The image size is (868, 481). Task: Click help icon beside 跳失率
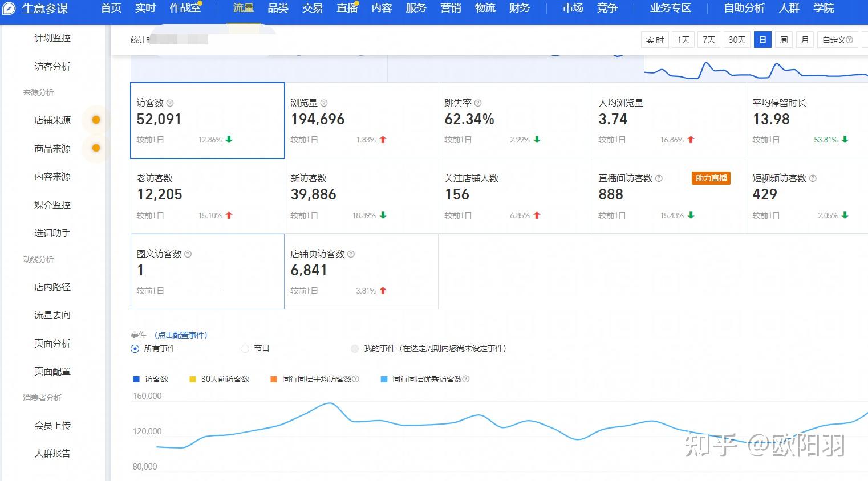pos(478,103)
